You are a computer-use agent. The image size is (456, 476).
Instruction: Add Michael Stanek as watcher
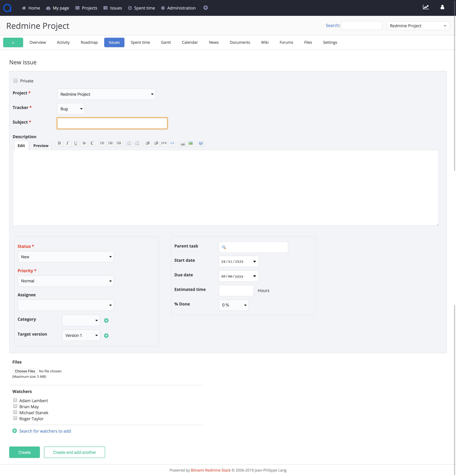15,412
